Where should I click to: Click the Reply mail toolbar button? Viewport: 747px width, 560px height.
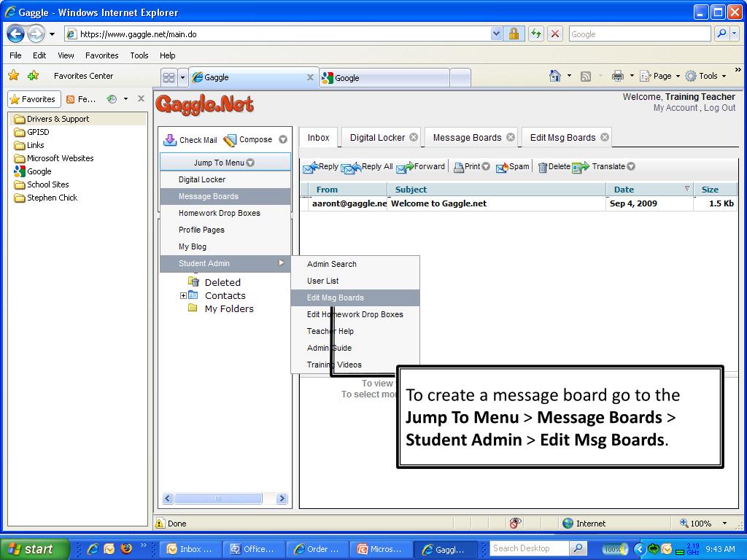(x=321, y=167)
